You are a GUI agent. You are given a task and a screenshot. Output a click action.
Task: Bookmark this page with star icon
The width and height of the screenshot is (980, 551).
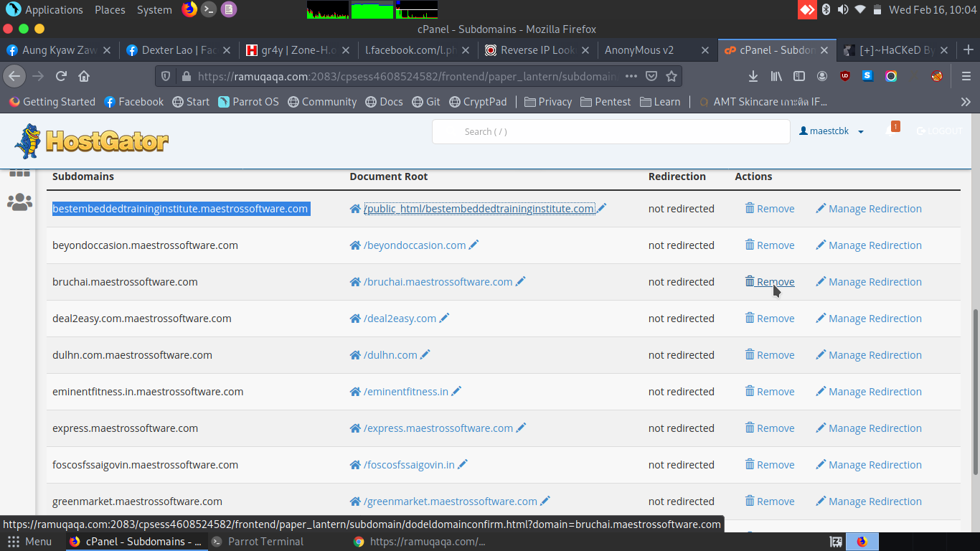(672, 76)
